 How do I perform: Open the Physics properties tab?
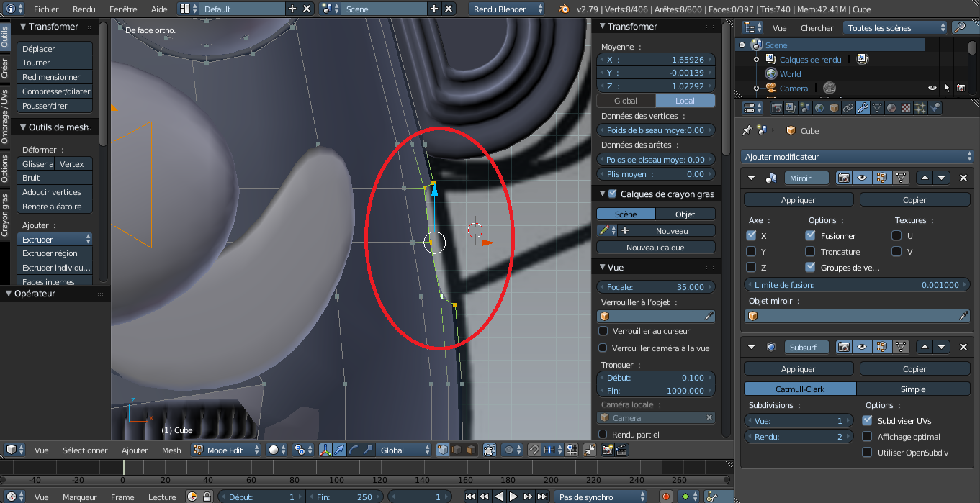(935, 108)
